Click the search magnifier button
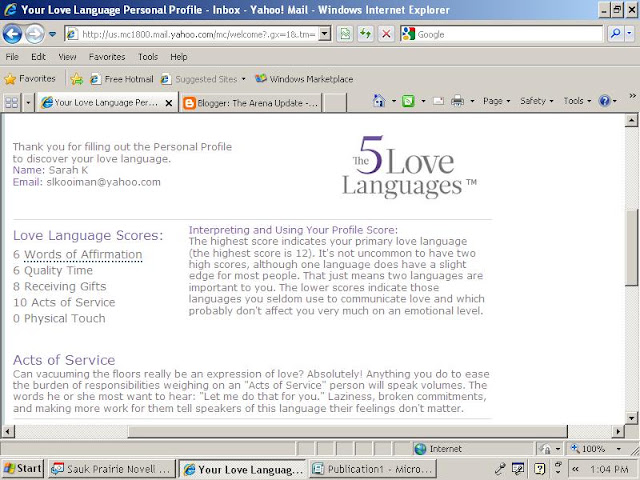Screen dimensions: 640x480 point(616,34)
